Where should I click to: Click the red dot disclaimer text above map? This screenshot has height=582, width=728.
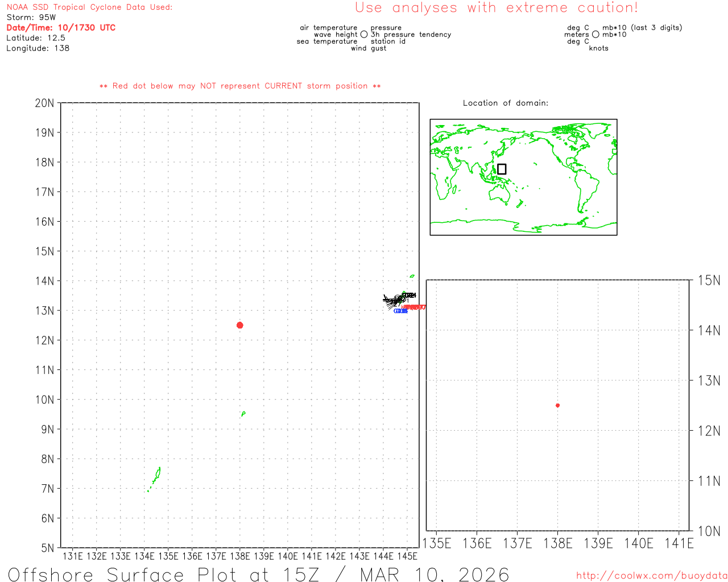tap(240, 86)
